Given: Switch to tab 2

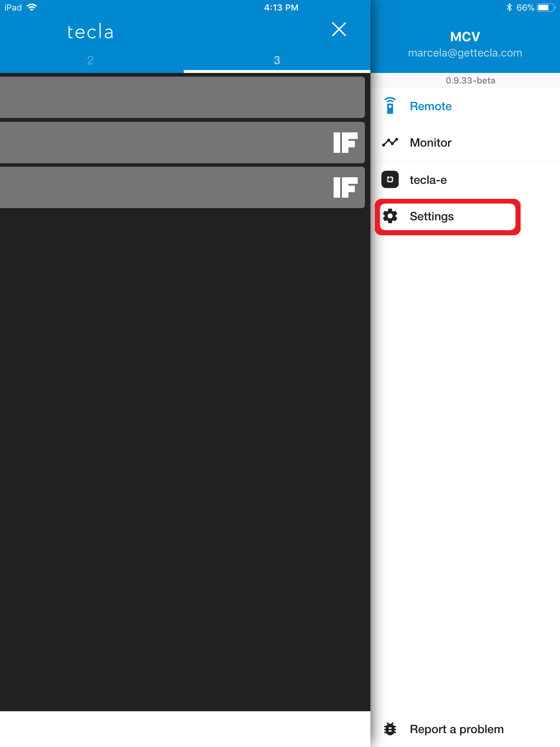Looking at the screenshot, I should [x=90, y=60].
